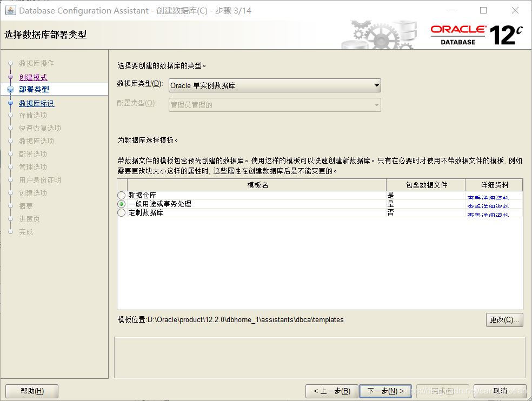The image size is (532, 401).
Task: Click 配置选项 step in sidebar
Action: point(33,154)
